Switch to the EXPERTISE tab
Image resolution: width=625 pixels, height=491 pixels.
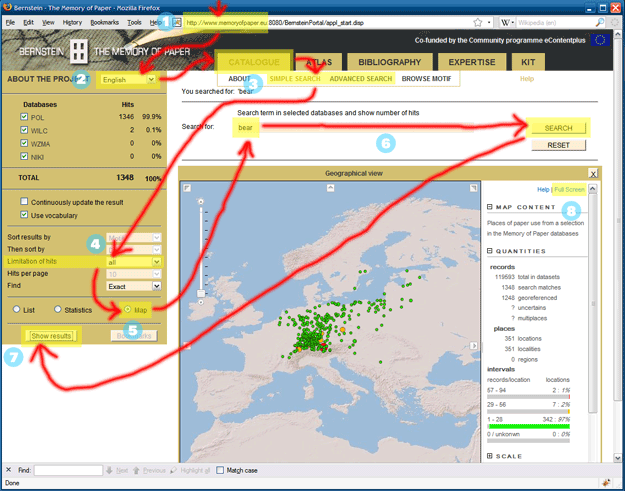[472, 62]
